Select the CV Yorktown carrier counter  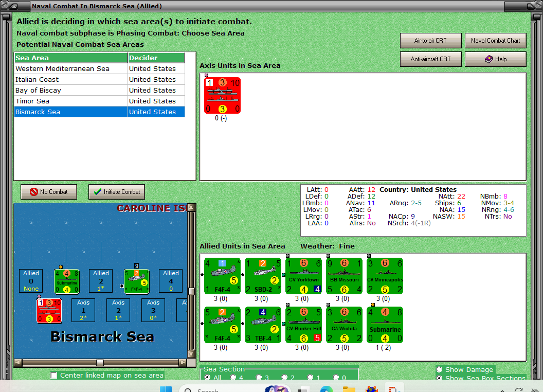point(303,276)
